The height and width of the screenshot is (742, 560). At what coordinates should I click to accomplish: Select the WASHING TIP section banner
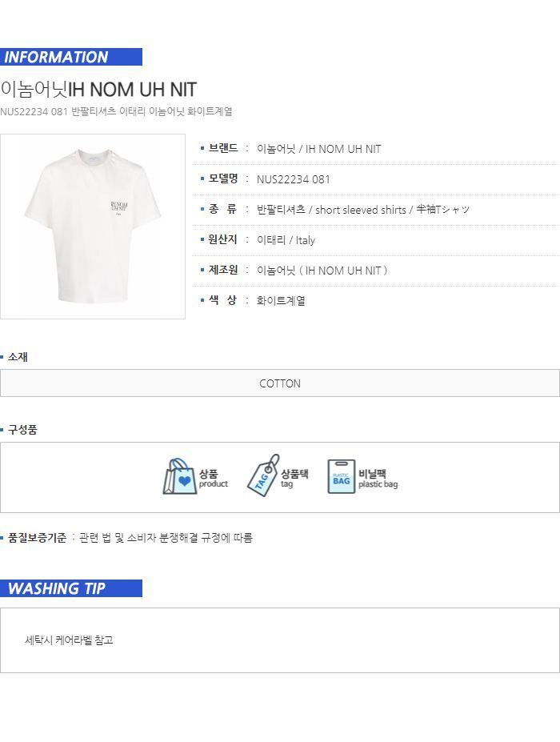(71, 588)
